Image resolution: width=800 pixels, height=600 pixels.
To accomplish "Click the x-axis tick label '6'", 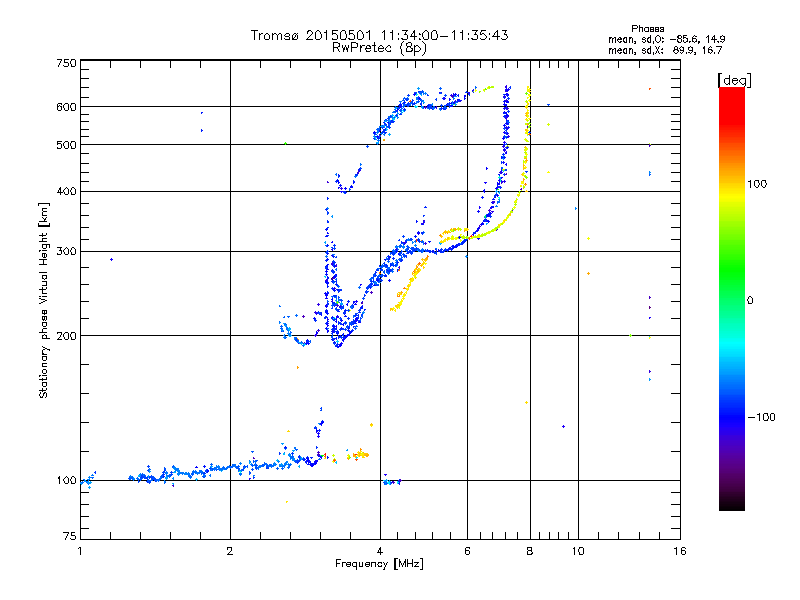I will pyautogui.click(x=467, y=551).
